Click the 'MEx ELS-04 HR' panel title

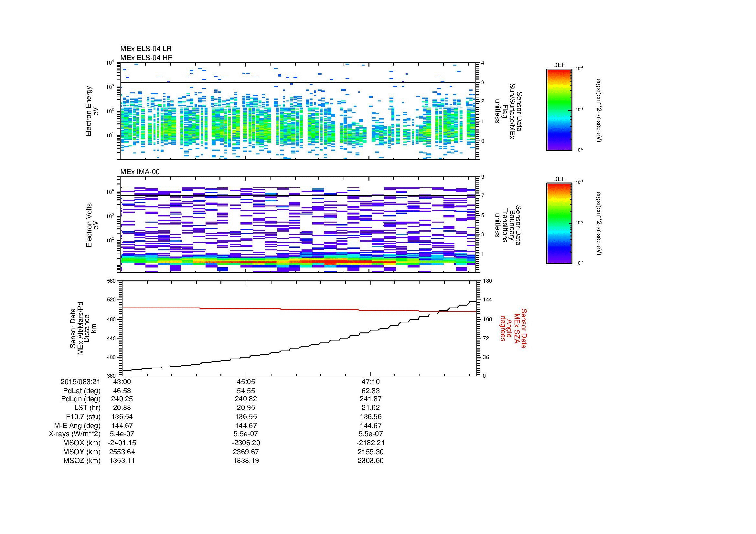coord(146,58)
